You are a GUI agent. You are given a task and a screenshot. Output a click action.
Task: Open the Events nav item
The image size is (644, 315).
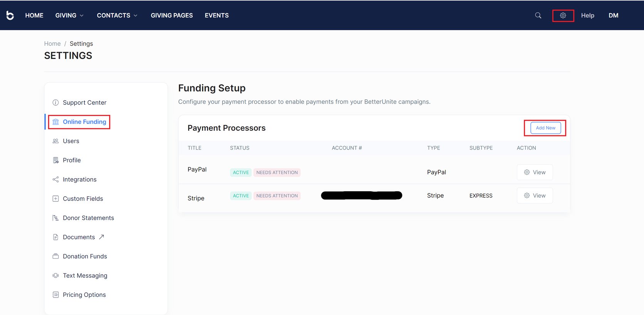click(217, 15)
